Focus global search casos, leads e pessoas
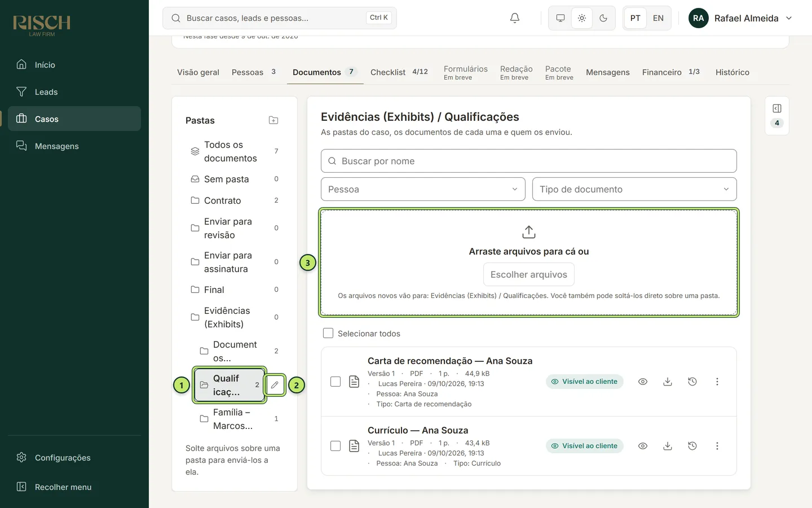This screenshot has width=812, height=508. 280,18
